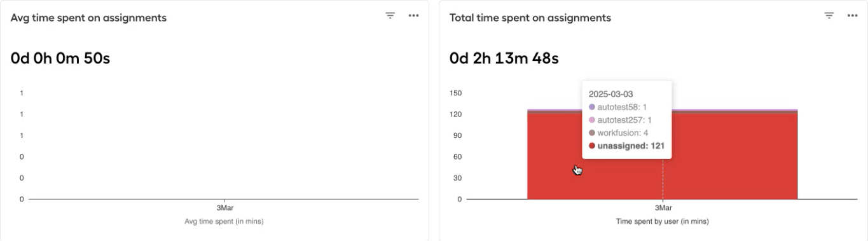The width and height of the screenshot is (868, 241).
Task: Click the 3Mar label on Avg time chart
Action: coord(224,208)
